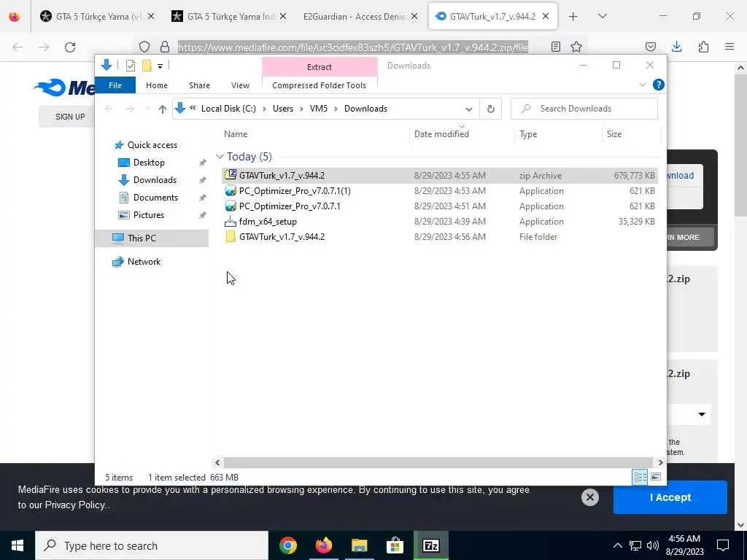The image size is (747, 560).
Task: Click Local Disk (C:) in the breadcrumb
Action: [x=228, y=109]
